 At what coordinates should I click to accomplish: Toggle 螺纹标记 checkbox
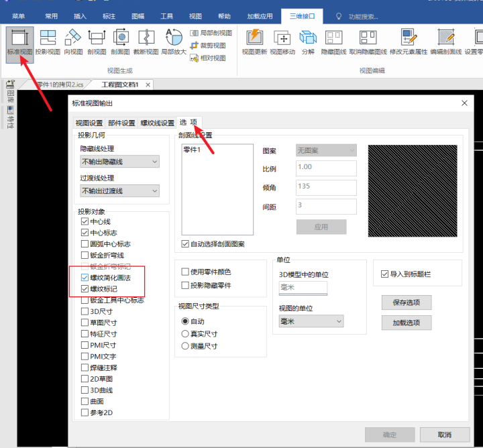tap(85, 289)
